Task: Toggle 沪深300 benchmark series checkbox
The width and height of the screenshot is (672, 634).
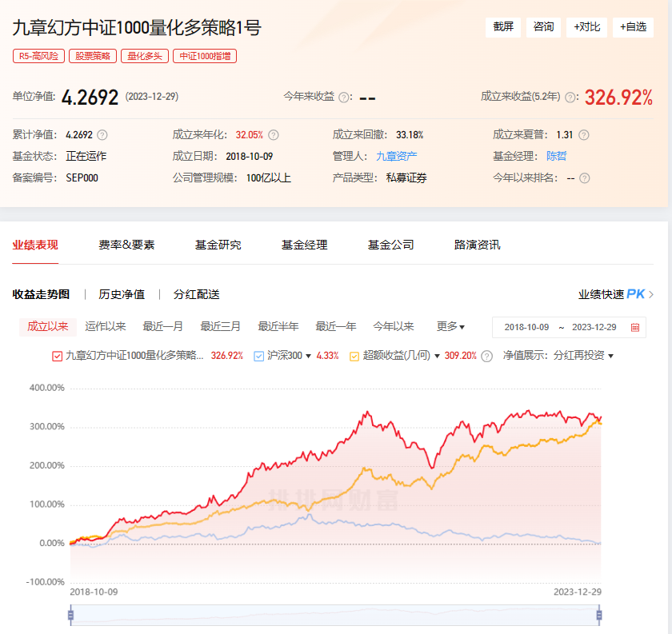Action: 259,356
